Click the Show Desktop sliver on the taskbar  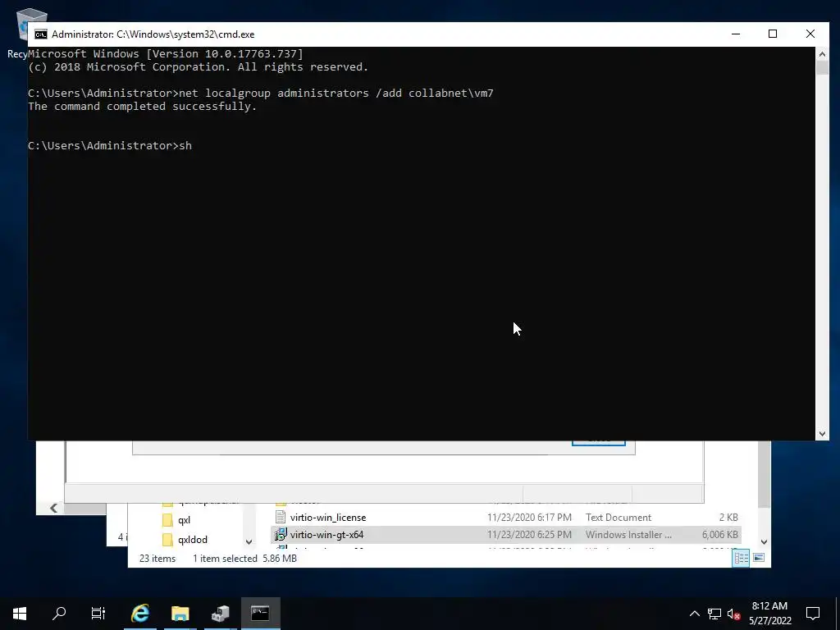(838, 614)
